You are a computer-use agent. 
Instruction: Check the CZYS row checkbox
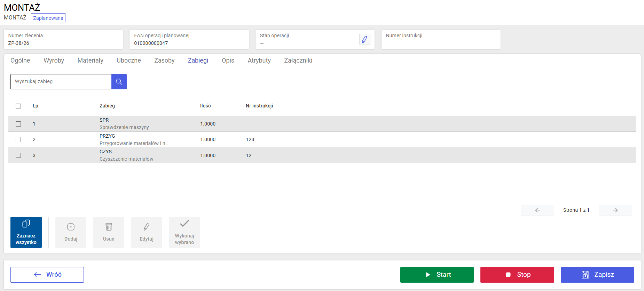tap(18, 155)
